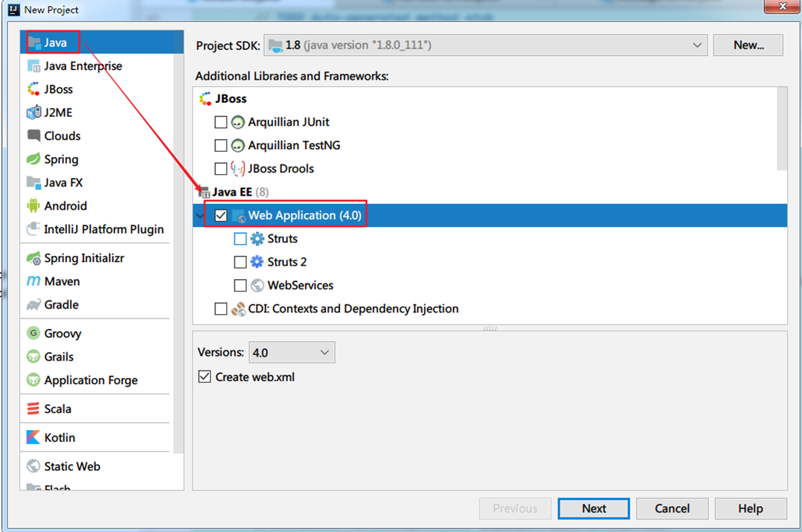Image resolution: width=802 pixels, height=532 pixels.
Task: Click the Previous button
Action: [515, 508]
